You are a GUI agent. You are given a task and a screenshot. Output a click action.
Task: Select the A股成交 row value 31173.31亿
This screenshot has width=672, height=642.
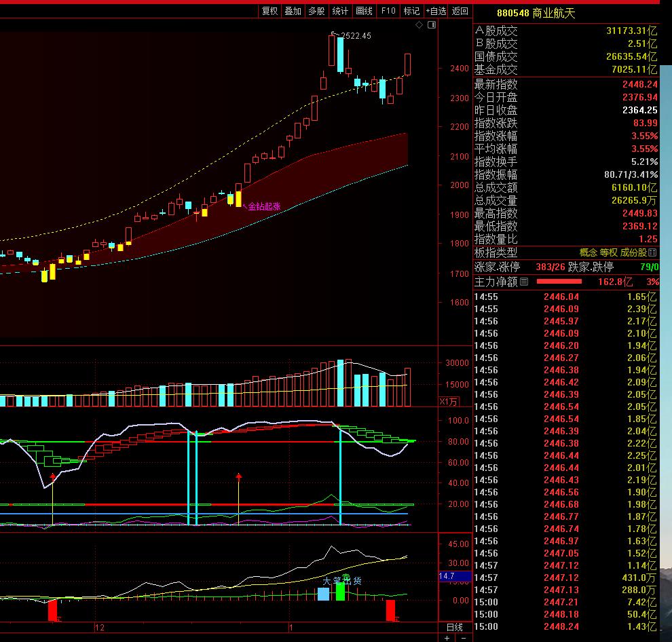[x=631, y=31]
